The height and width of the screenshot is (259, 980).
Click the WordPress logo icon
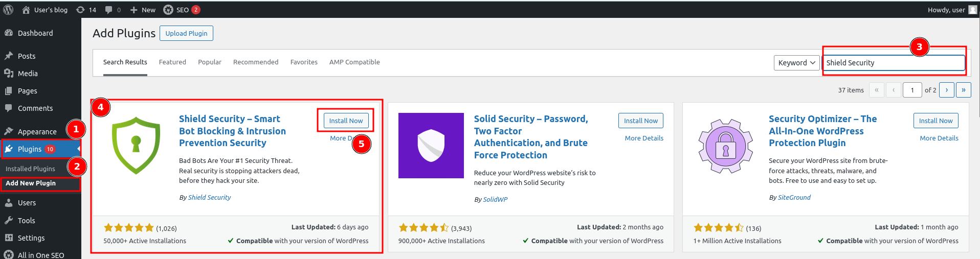(x=8, y=10)
